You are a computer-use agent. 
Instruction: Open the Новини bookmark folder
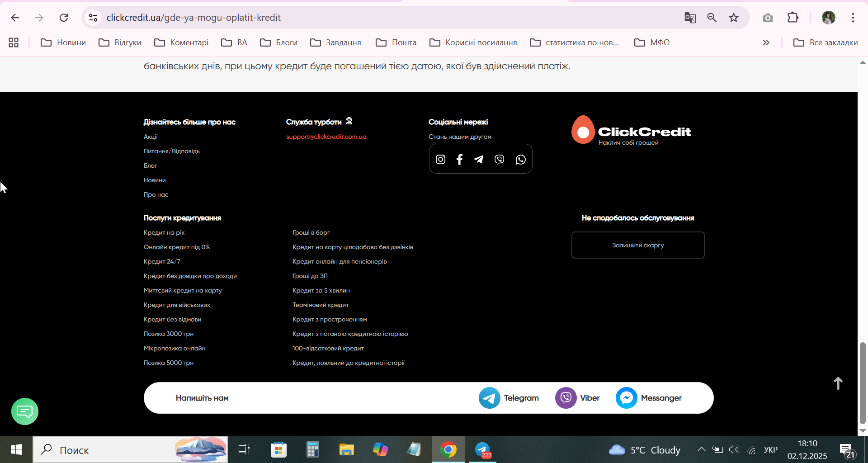(x=63, y=43)
